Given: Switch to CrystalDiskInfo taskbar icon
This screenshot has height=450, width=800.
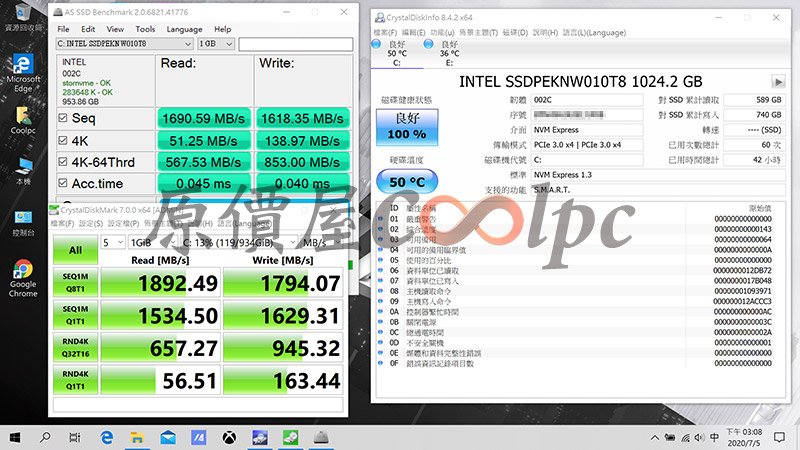Looking at the screenshot, I should (x=260, y=437).
